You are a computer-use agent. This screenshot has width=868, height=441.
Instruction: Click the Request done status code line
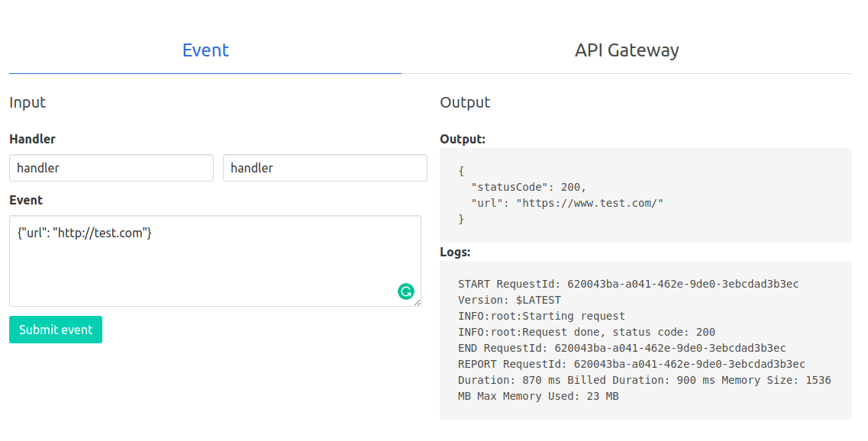coord(587,332)
